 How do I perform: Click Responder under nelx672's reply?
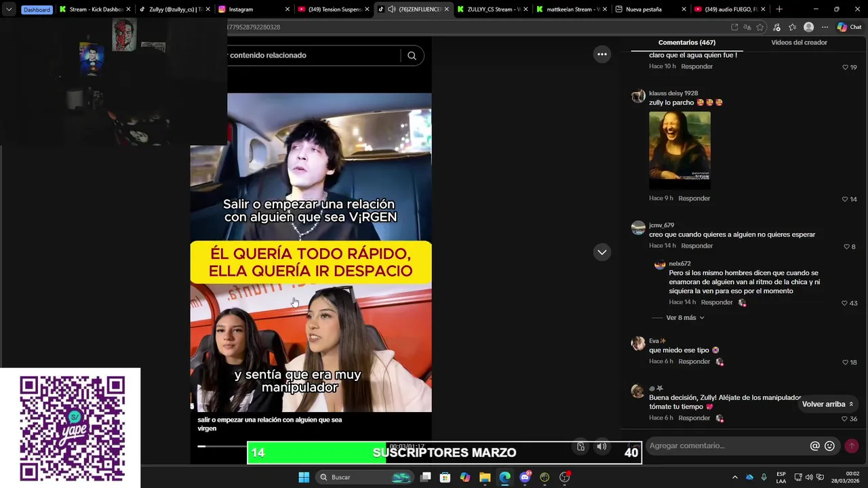(717, 302)
